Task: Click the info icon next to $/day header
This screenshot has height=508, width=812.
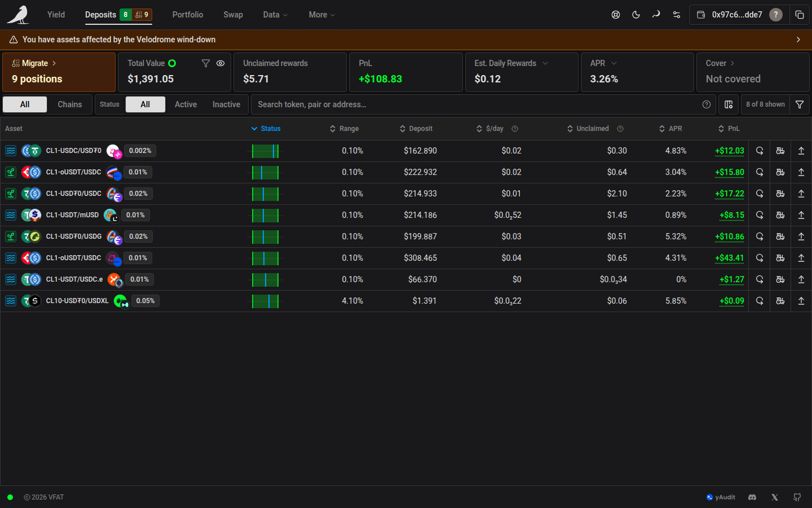Action: tap(515, 129)
